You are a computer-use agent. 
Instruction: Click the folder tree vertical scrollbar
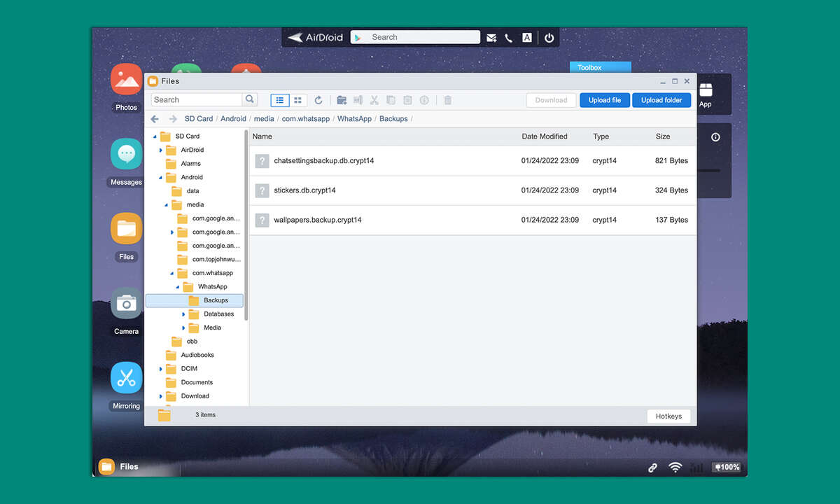coord(246,224)
